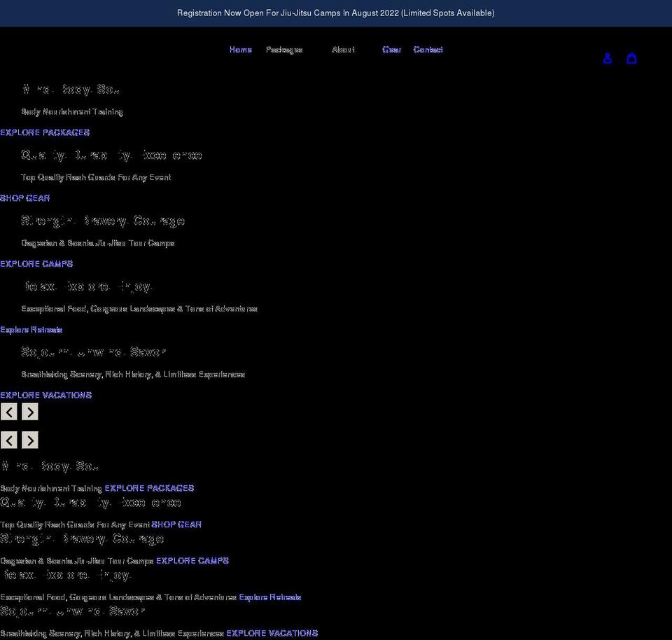Go to the Home page
Image resolution: width=672 pixels, height=640 pixels.
tap(240, 50)
